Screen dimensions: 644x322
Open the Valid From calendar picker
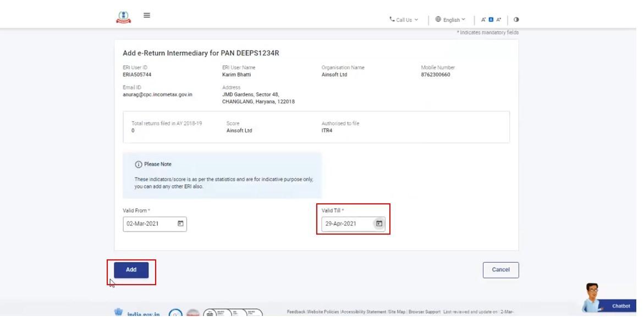tap(180, 224)
